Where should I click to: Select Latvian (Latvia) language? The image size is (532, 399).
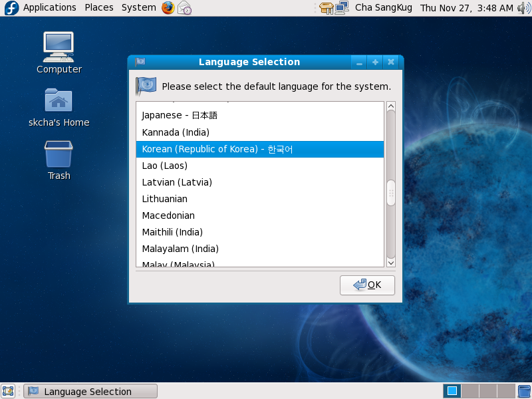pyautogui.click(x=260, y=182)
